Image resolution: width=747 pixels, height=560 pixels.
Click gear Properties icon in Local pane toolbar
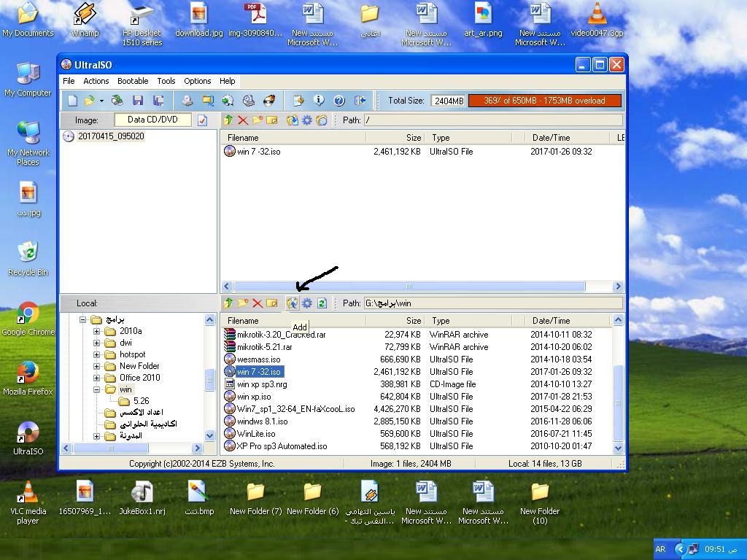[x=307, y=303]
